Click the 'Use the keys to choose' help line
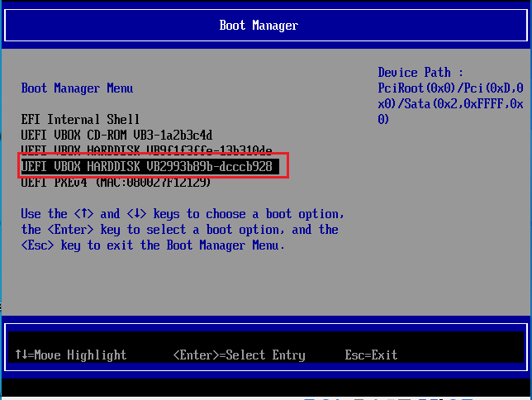This screenshot has width=532, height=400. (183, 214)
